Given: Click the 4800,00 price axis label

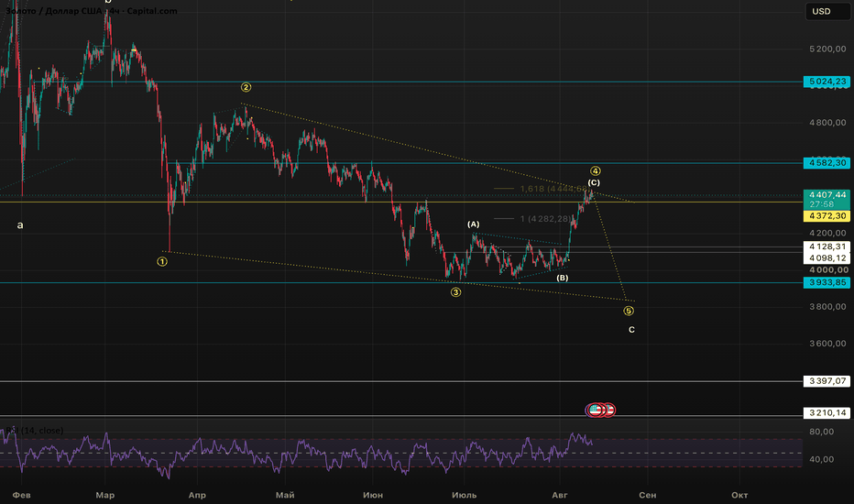Looking at the screenshot, I should (827, 123).
